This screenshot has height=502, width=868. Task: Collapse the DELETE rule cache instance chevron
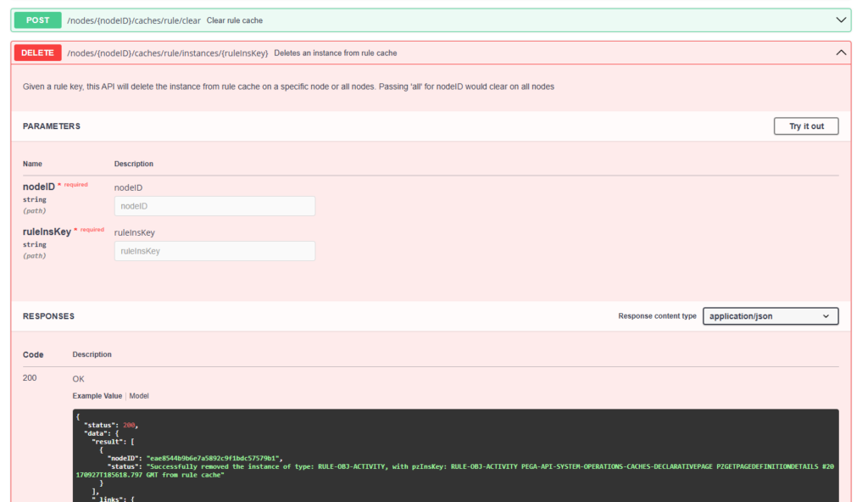click(x=840, y=53)
